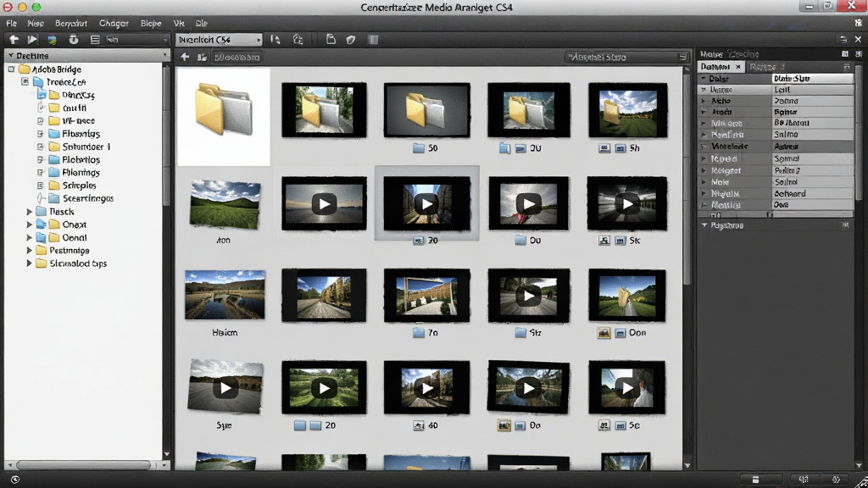Click the badge icon beside the 40 label

(x=419, y=425)
